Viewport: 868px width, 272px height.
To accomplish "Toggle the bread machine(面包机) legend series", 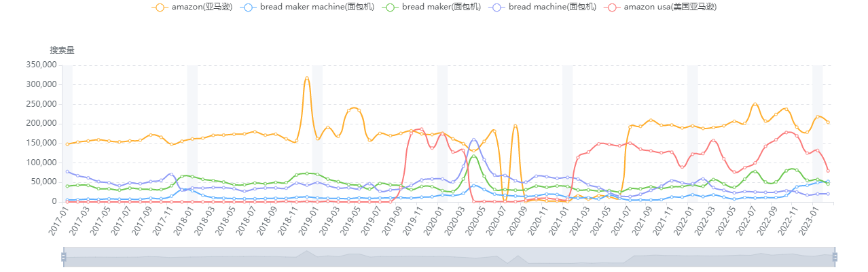I will click(543, 7).
